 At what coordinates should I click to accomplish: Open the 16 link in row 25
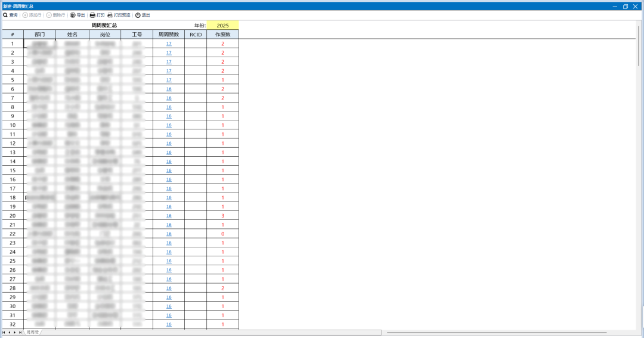(169, 261)
